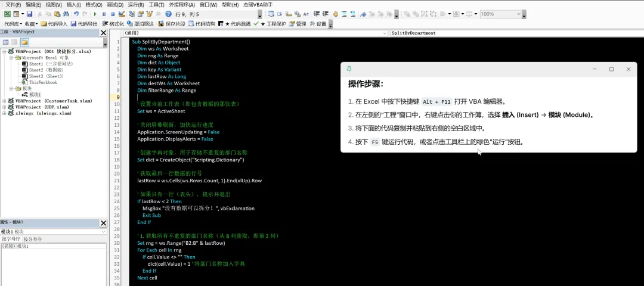Open the 调试(D) menu

[x=115, y=5]
